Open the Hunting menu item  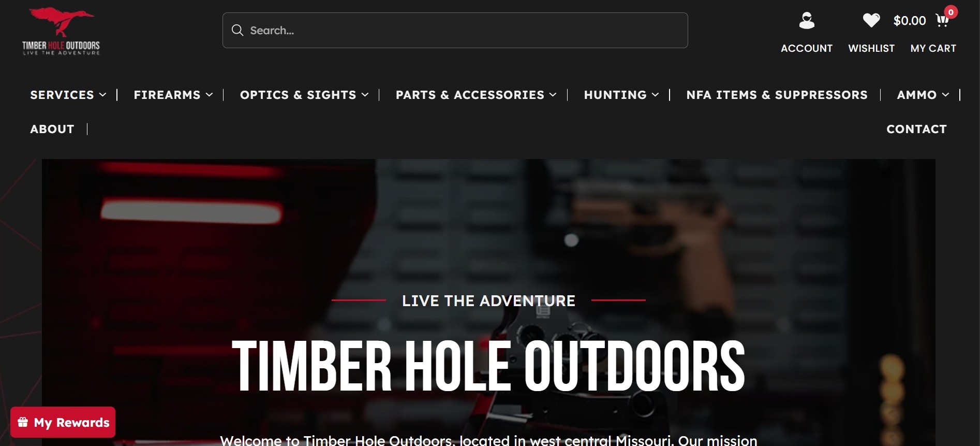615,95
